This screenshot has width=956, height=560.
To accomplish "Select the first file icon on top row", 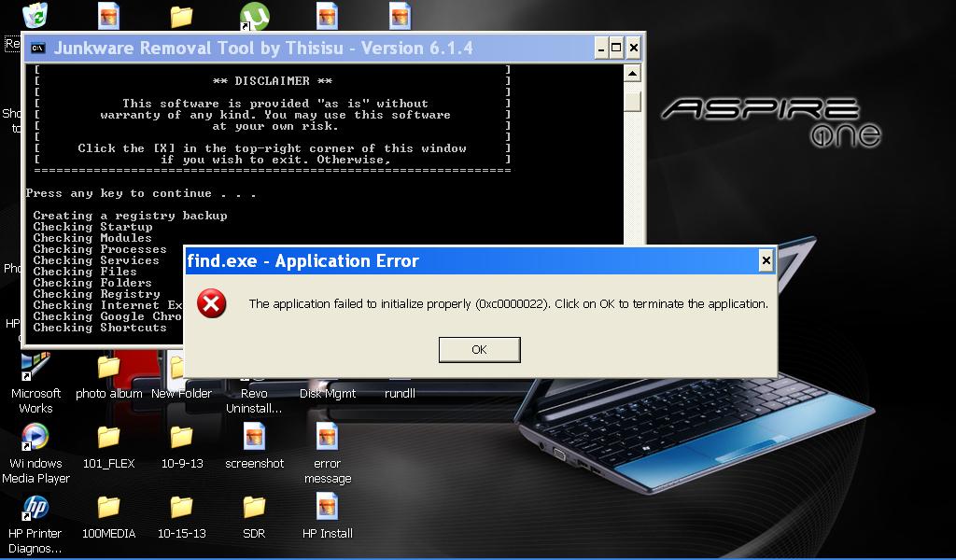I will 108,15.
